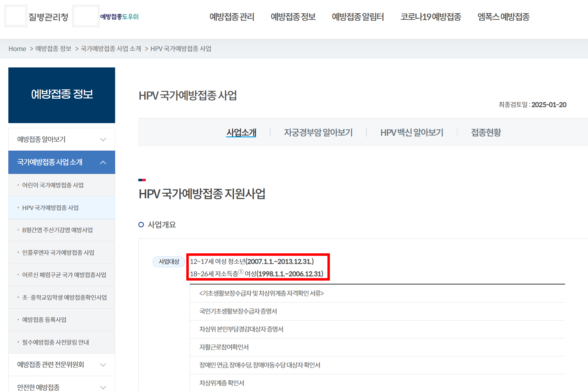The image size is (588, 391).
Task: Click 차상위계층 확인서 row
Action: tap(377, 383)
